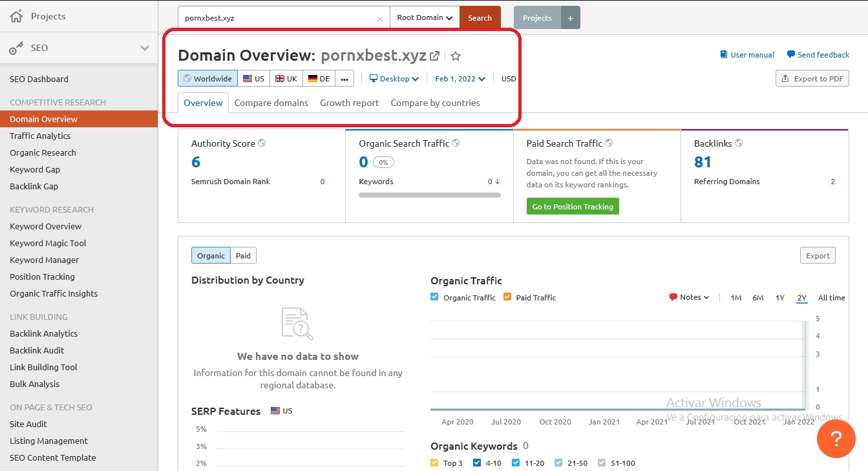Toggle the Organic Traffic checkbox in the chart legend
This screenshot has height=471, width=868.
(434, 297)
